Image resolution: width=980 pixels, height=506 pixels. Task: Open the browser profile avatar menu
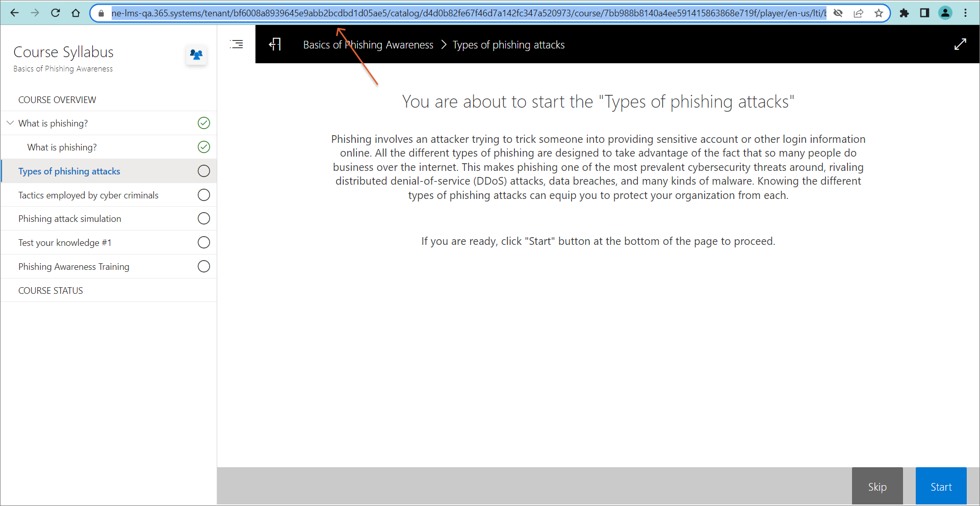click(945, 13)
